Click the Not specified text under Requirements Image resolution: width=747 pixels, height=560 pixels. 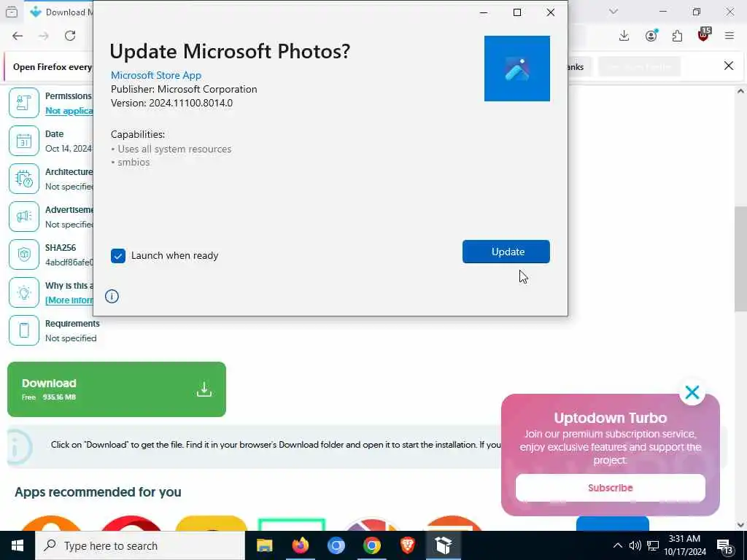point(71,338)
